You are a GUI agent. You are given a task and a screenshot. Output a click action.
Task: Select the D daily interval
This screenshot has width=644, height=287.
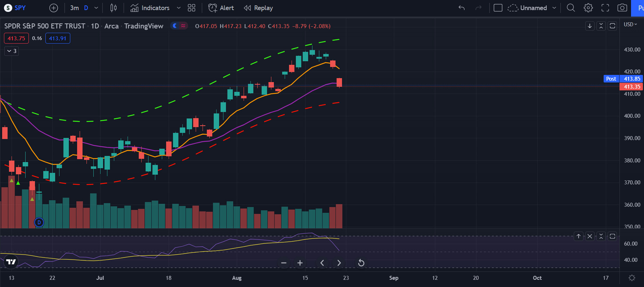pyautogui.click(x=86, y=8)
